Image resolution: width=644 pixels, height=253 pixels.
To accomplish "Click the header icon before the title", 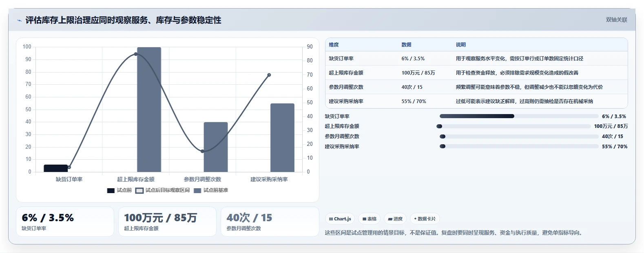I will point(19,20).
